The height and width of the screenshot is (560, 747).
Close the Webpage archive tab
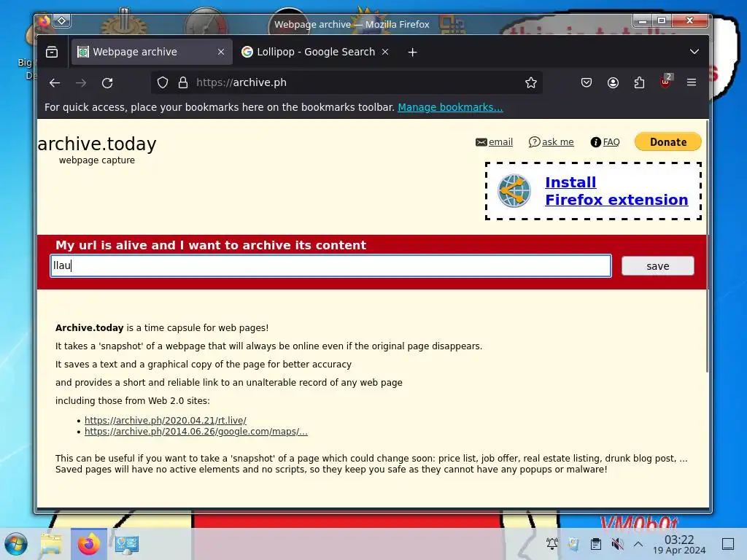(x=221, y=52)
